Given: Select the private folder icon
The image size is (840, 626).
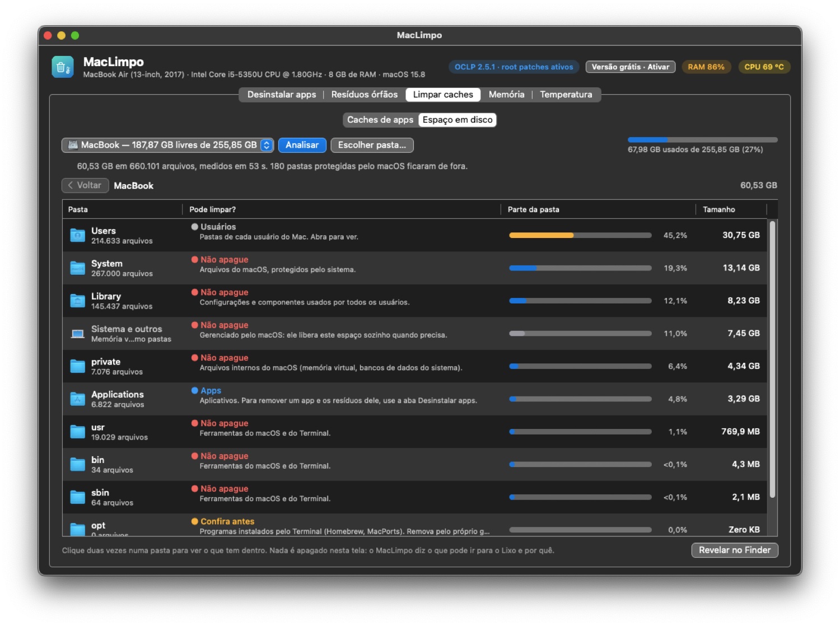Looking at the screenshot, I should (x=77, y=366).
